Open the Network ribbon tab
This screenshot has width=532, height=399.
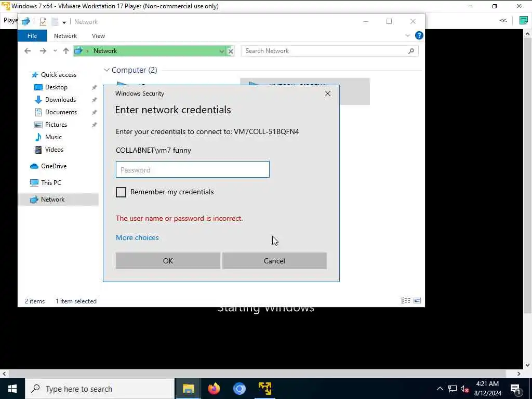[x=65, y=36]
